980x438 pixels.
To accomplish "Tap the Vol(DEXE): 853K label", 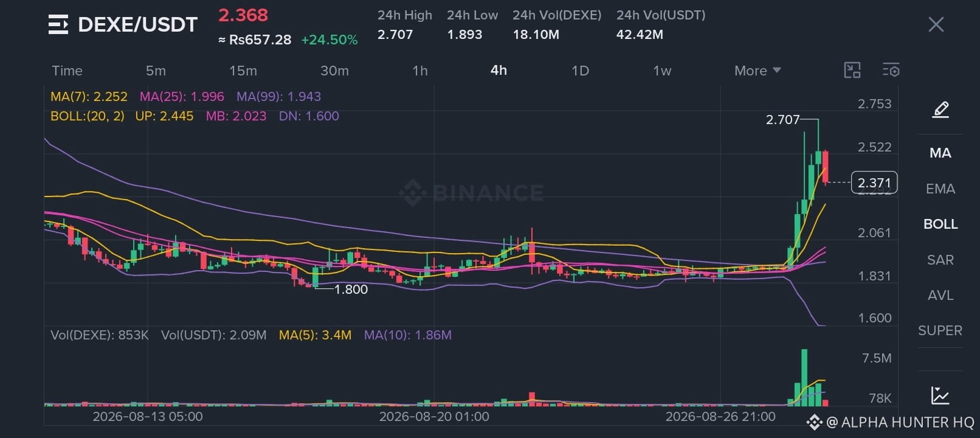I will point(100,335).
